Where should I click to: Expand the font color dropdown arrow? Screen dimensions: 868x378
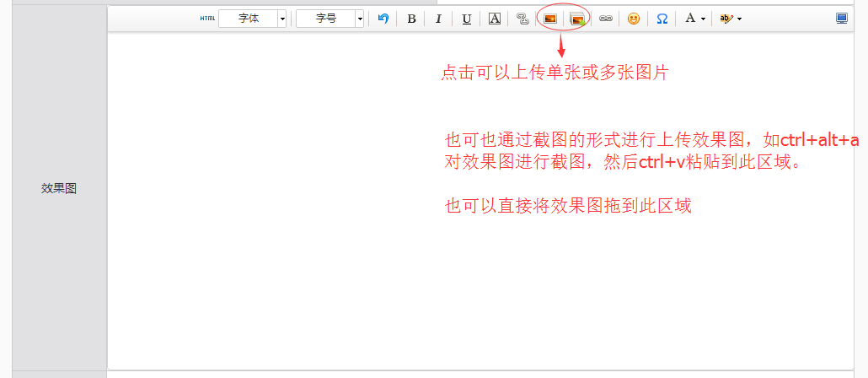coord(703,19)
